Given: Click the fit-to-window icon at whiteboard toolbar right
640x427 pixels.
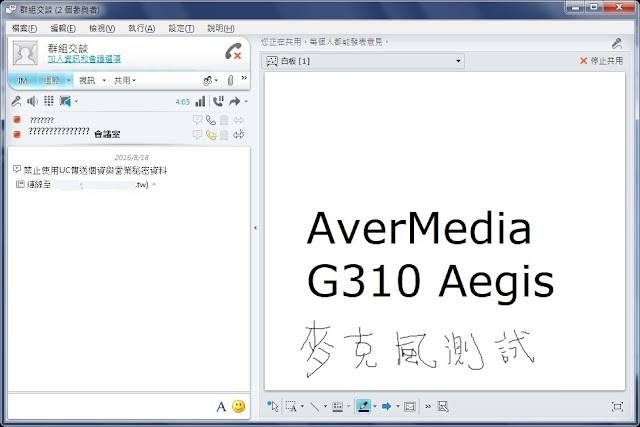Looking at the screenshot, I should (x=617, y=407).
